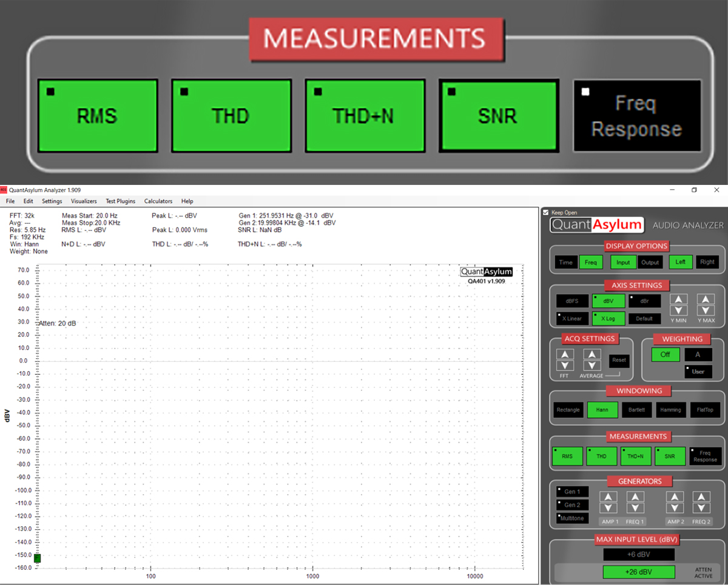
Task: Set axis units to dBFS
Action: (x=572, y=301)
